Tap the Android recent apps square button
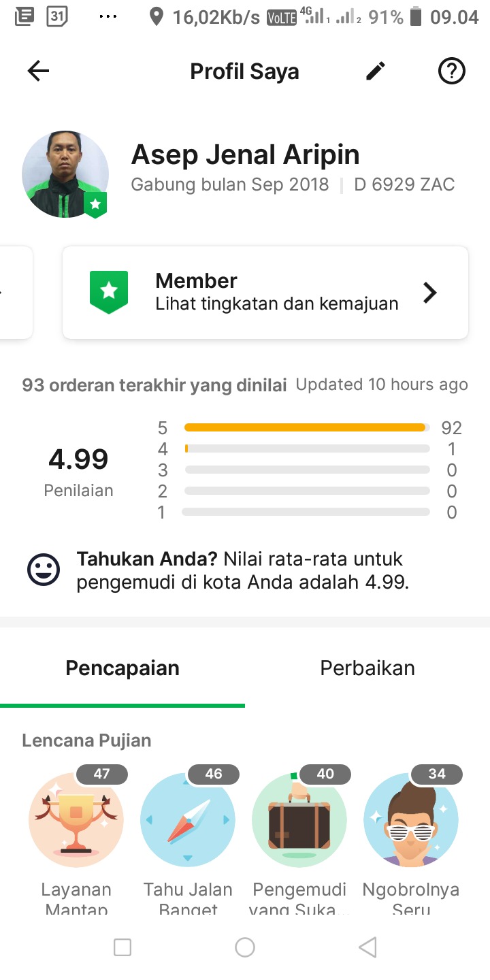The image size is (490, 980). tap(122, 947)
